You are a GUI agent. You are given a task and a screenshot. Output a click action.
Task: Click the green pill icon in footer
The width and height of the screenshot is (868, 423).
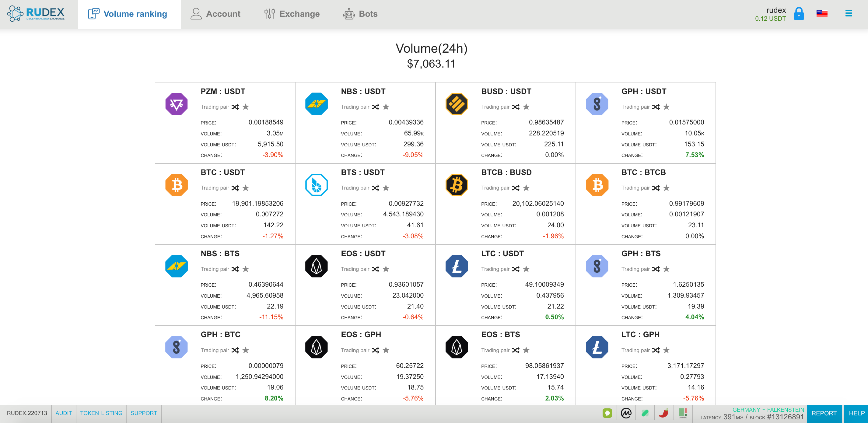(645, 413)
